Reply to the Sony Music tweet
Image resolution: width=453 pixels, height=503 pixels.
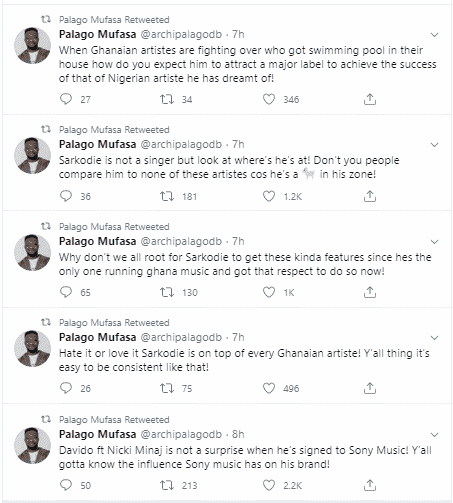[66, 485]
